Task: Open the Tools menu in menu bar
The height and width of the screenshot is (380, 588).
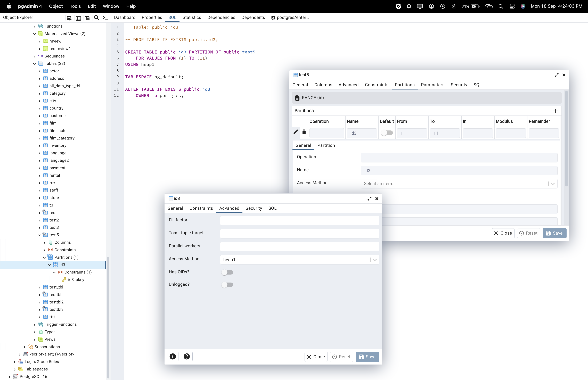Action: (x=75, y=6)
